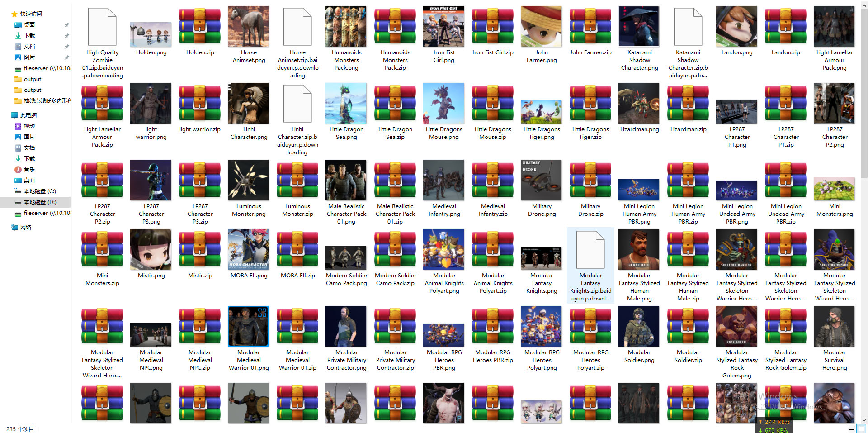Click the network speed overlay widget
This screenshot has height=433, width=868.
[774, 426]
